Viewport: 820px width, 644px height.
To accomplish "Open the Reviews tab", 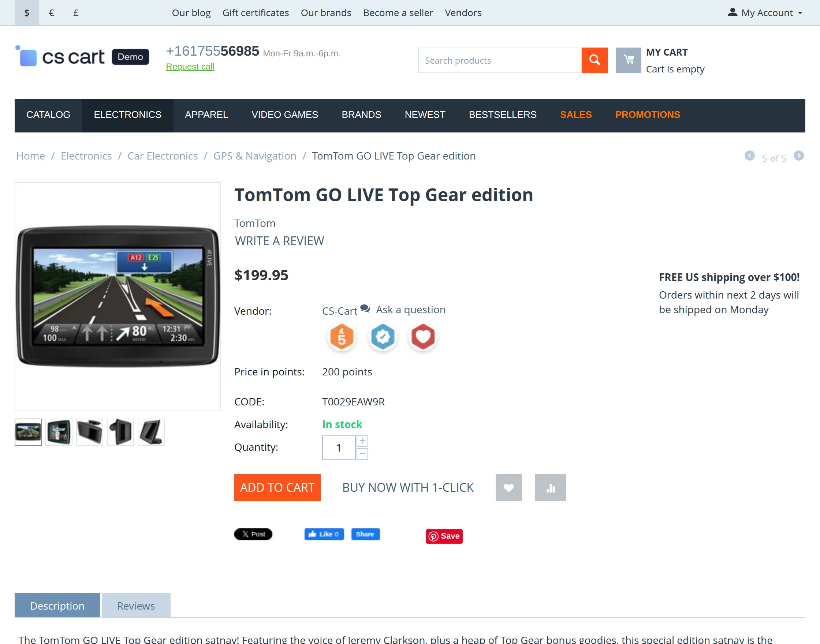I will click(x=136, y=605).
